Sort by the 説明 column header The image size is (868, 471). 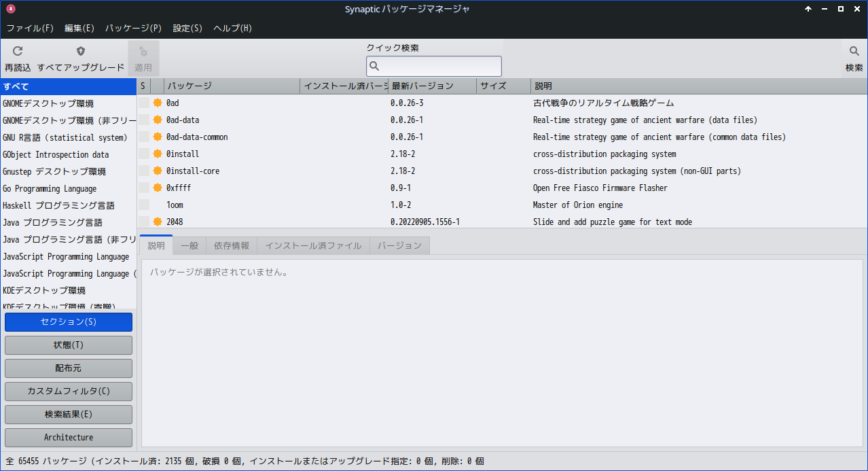pos(699,86)
